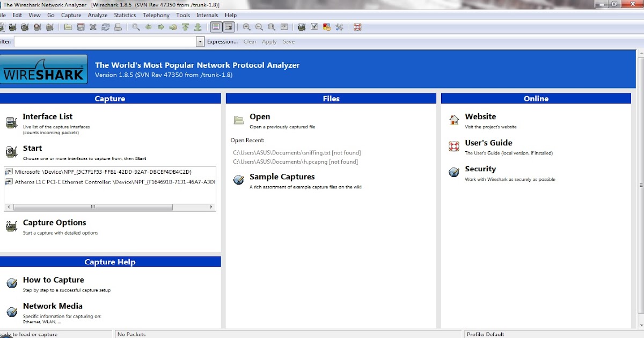Viewport: 644px width, 338px height.
Task: Click the Open file link
Action: (x=260, y=116)
